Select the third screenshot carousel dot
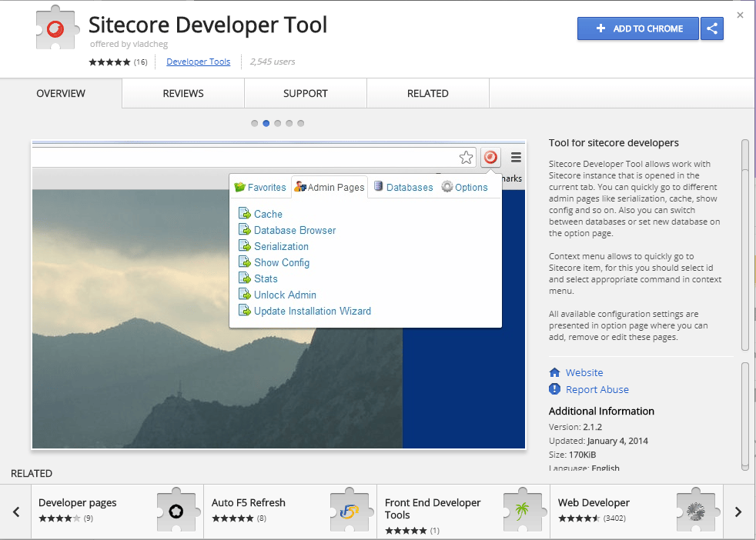Screen dimensions: 756x540 pyautogui.click(x=278, y=123)
